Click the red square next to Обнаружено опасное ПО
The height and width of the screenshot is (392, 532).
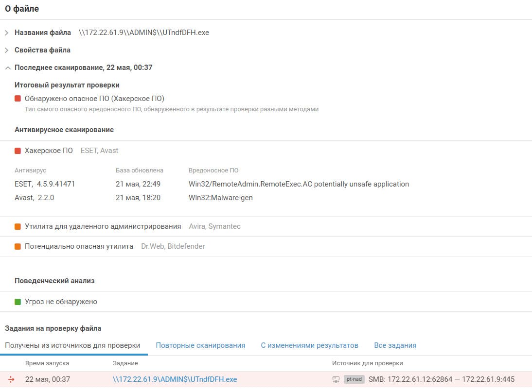[x=18, y=99]
